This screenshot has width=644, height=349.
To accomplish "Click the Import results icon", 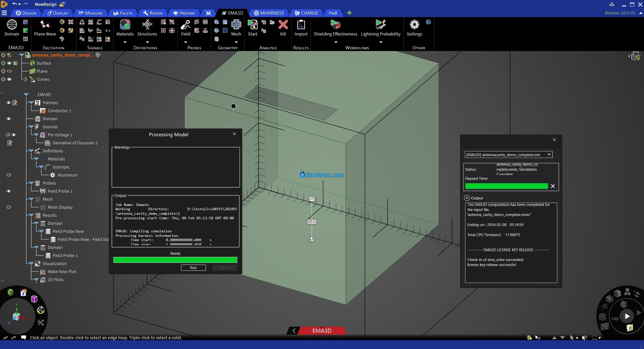I will pyautogui.click(x=301, y=25).
